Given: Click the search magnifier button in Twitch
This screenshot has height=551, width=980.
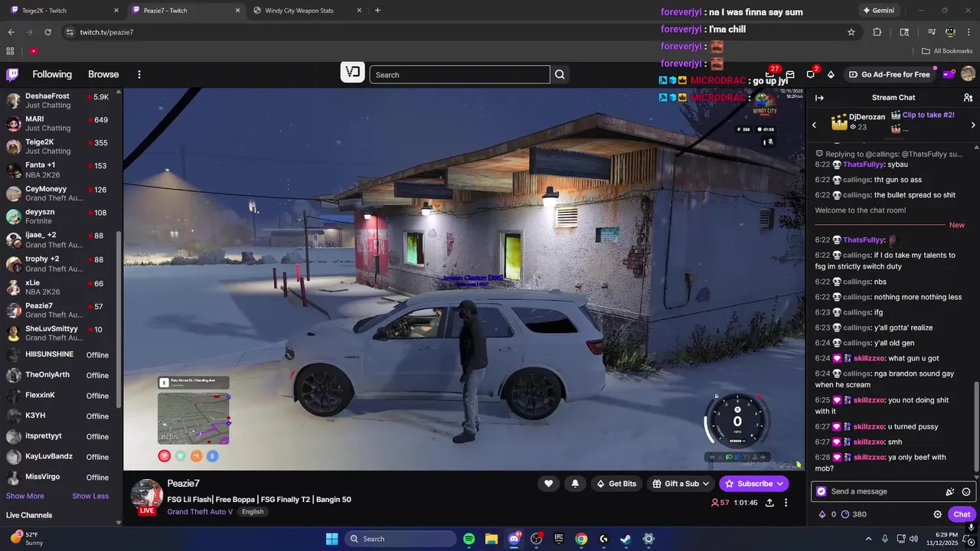Looking at the screenshot, I should (x=560, y=74).
